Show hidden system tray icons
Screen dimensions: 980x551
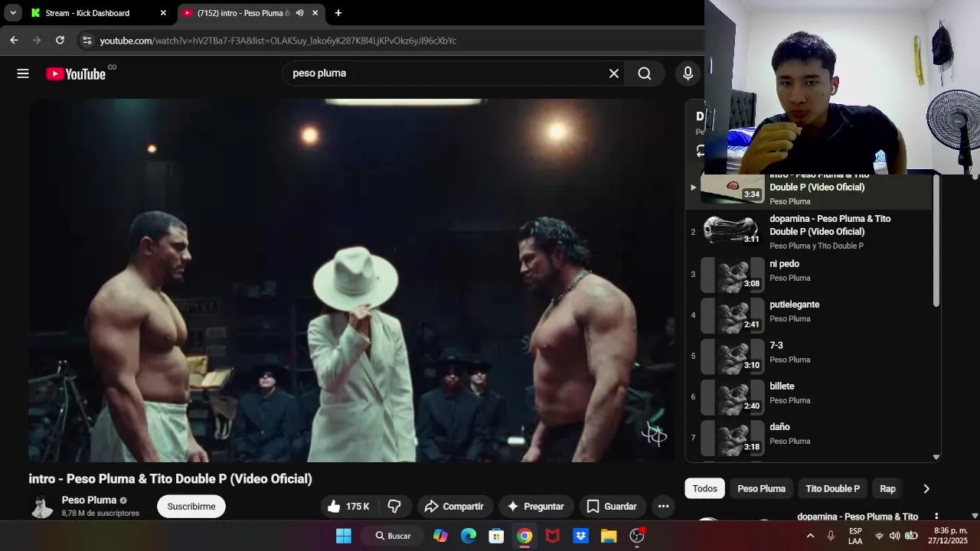coord(811,536)
